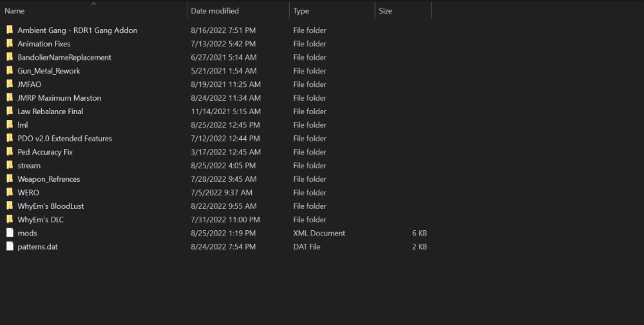Viewport: 644px width, 325px height.
Task: Collapse sort arrow above Name column
Action: click(x=94, y=4)
